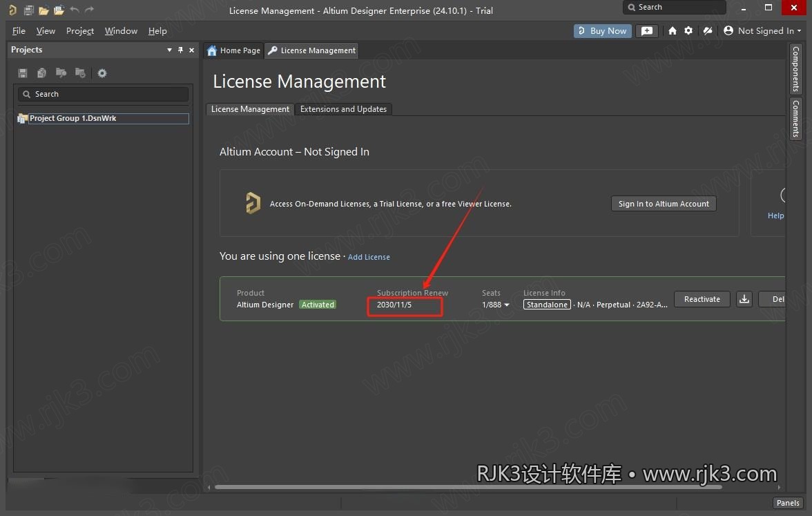
Task: Open the File menu
Action: point(19,31)
